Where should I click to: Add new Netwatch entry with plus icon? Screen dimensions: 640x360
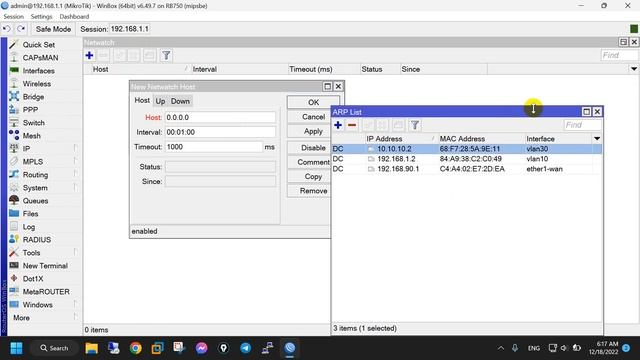click(x=89, y=55)
